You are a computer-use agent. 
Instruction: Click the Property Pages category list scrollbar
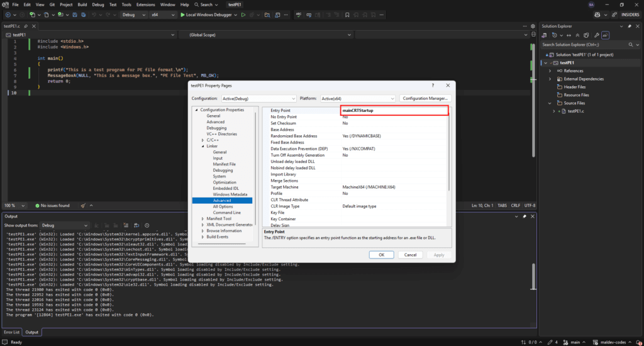[x=255, y=170]
